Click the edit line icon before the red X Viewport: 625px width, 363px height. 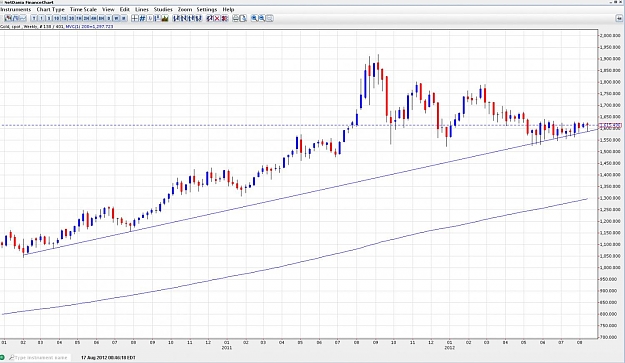tap(210, 18)
